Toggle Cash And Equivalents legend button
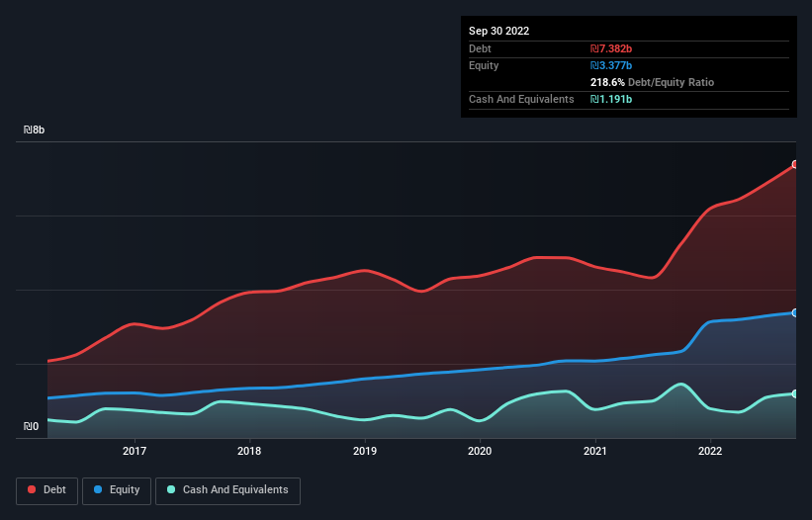The image size is (812, 520). coord(227,490)
